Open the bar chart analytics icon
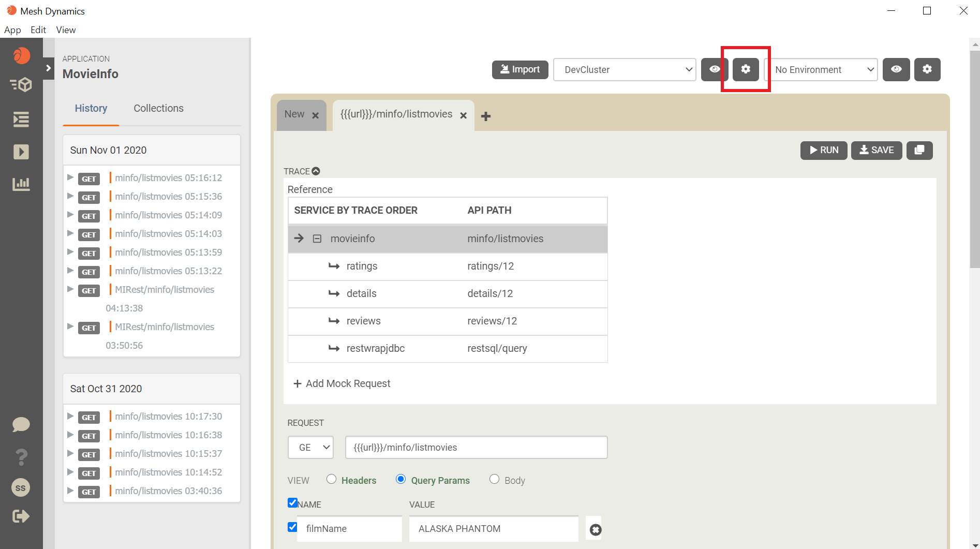This screenshot has height=549, width=980. pos(21,184)
